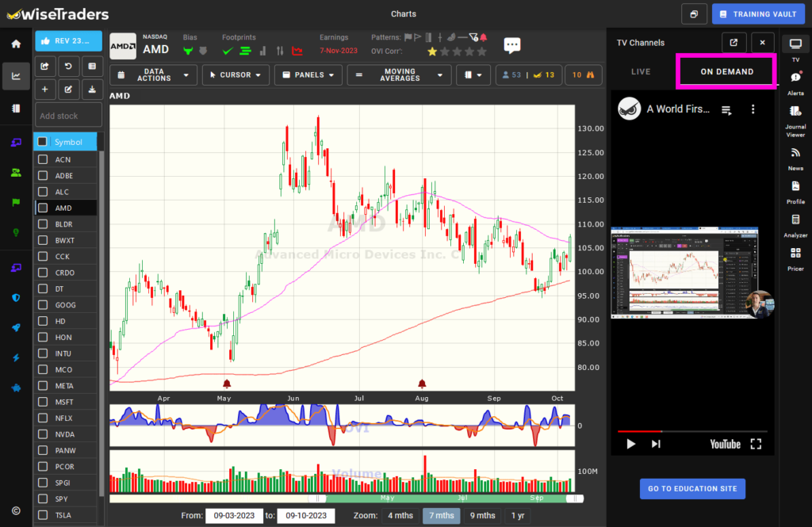
Task: Tick the checkbox next to GOOG
Action: pyautogui.click(x=43, y=305)
